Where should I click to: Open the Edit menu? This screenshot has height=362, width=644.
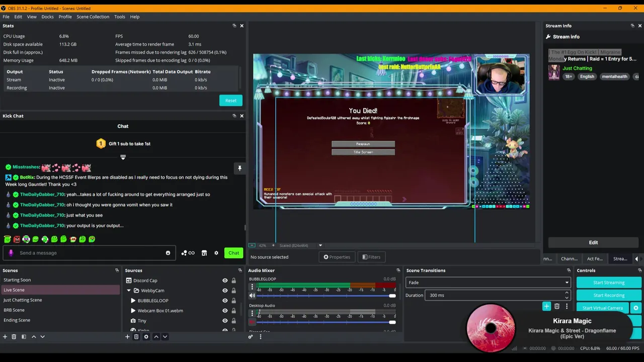18,17
